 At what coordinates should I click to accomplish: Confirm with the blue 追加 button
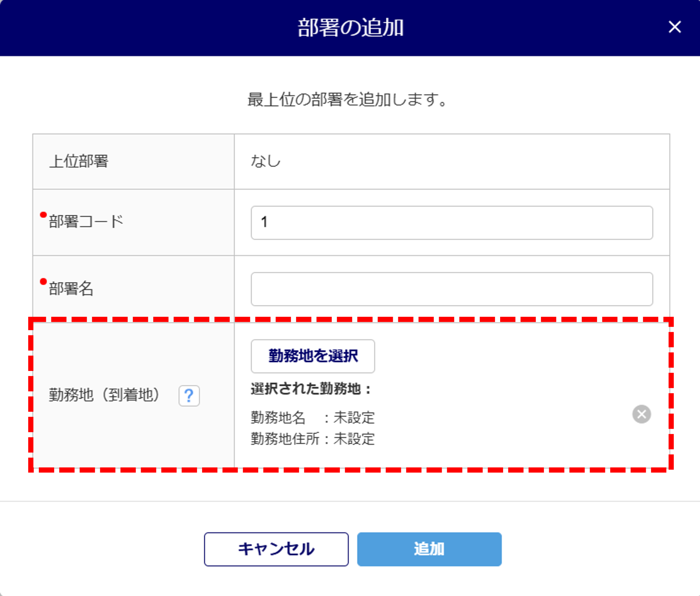coord(429,549)
